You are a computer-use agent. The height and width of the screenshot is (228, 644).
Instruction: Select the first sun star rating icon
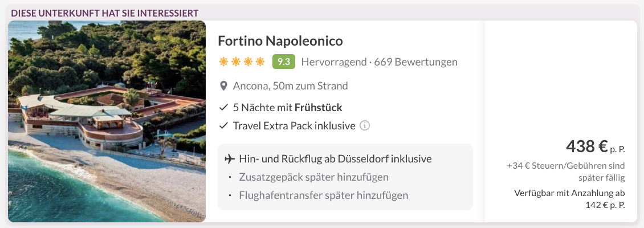[x=223, y=62]
